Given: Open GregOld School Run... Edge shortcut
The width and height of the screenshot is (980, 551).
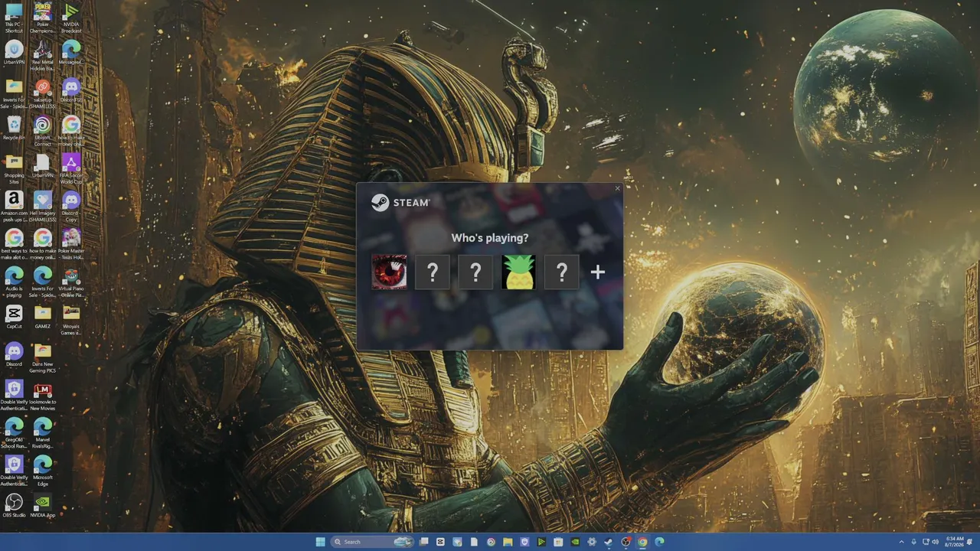Looking at the screenshot, I should [x=14, y=432].
